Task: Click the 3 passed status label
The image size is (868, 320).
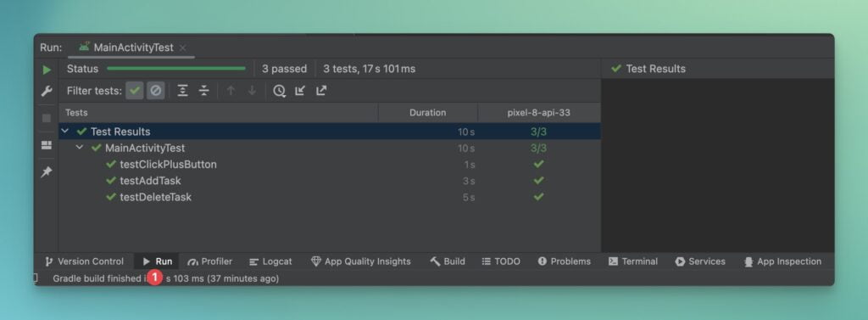Action: (284, 69)
